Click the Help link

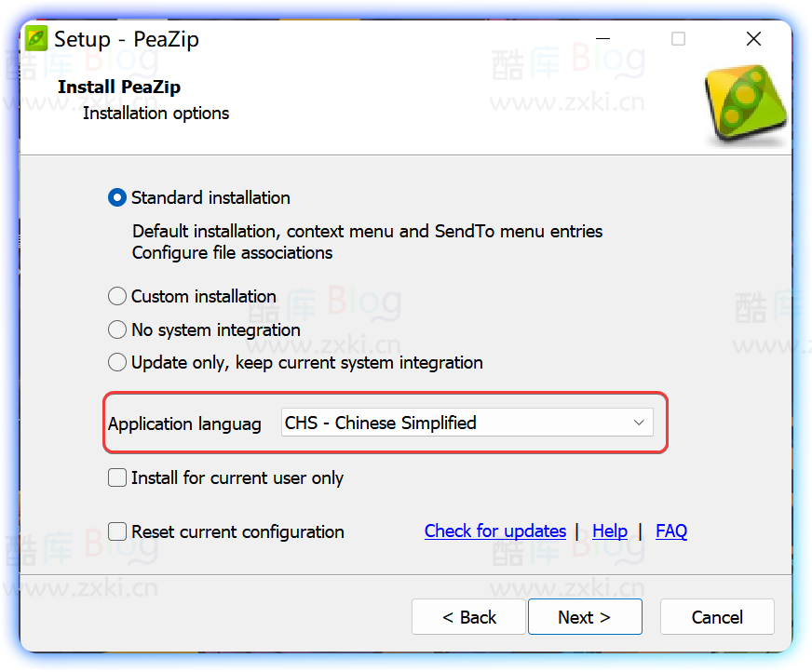(x=610, y=531)
